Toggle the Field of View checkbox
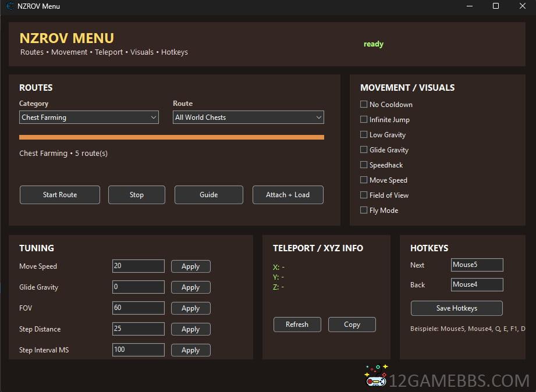Viewport: 536px width, 392px height. (364, 195)
